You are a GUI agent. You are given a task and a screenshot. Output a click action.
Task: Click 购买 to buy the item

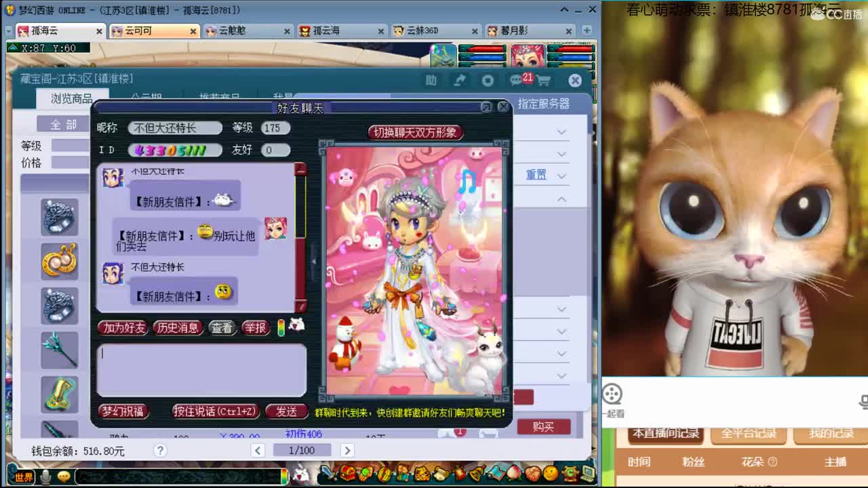[543, 426]
